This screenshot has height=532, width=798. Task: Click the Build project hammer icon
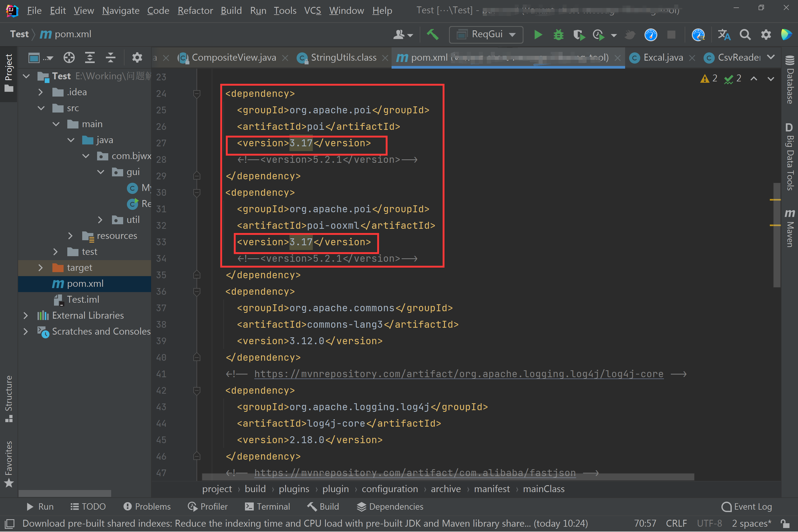click(433, 35)
